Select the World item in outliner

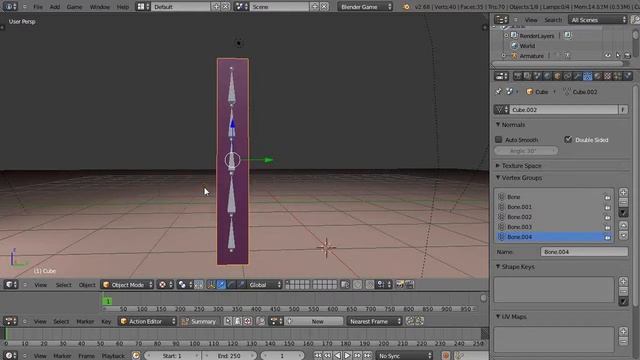click(x=527, y=46)
